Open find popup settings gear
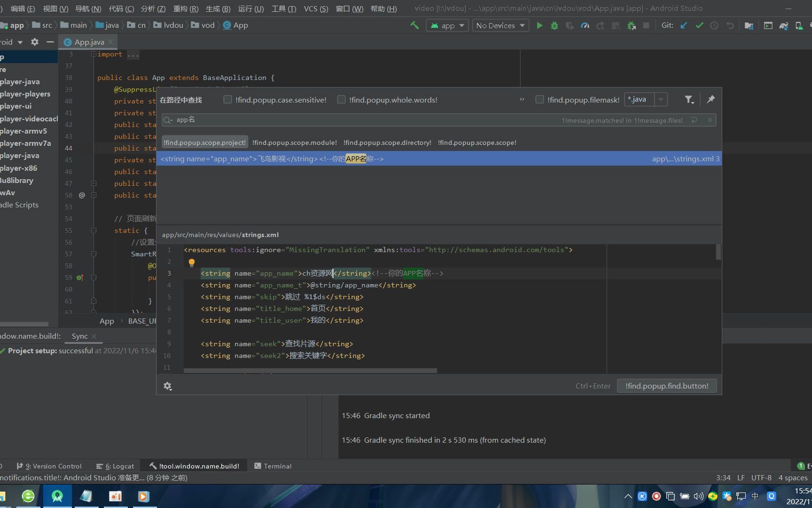This screenshot has height=508, width=812. click(167, 386)
